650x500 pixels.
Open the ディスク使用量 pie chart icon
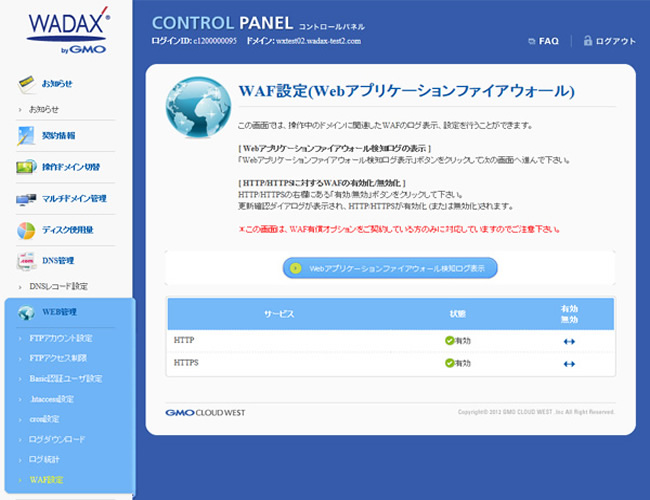pos(28,231)
